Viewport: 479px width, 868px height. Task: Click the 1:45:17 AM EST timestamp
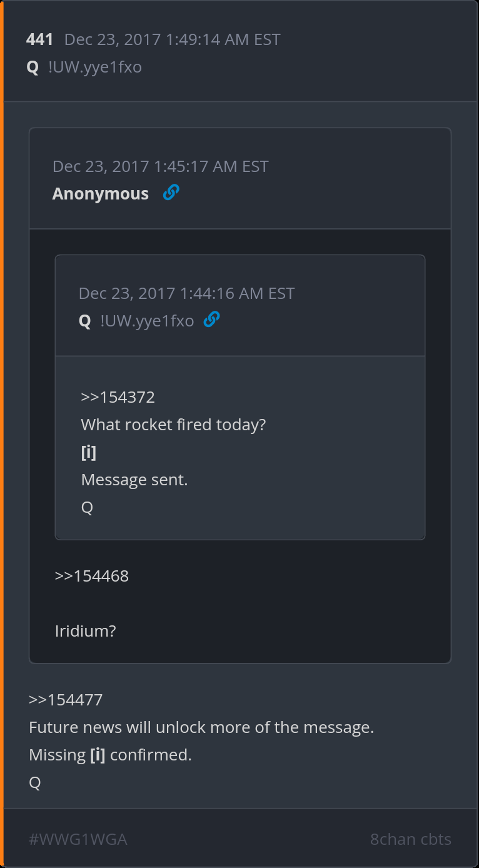click(x=160, y=166)
